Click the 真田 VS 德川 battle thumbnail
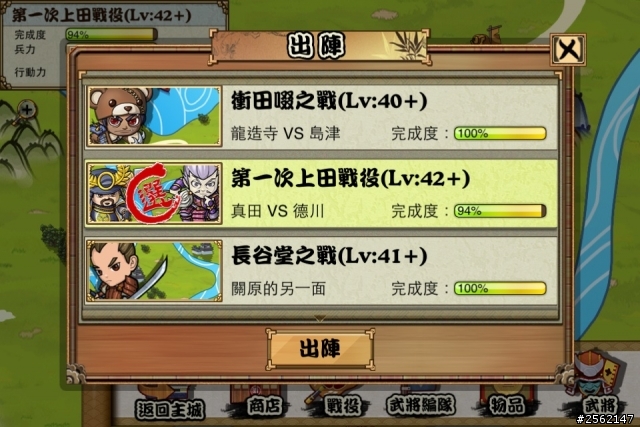 pyautogui.click(x=154, y=193)
